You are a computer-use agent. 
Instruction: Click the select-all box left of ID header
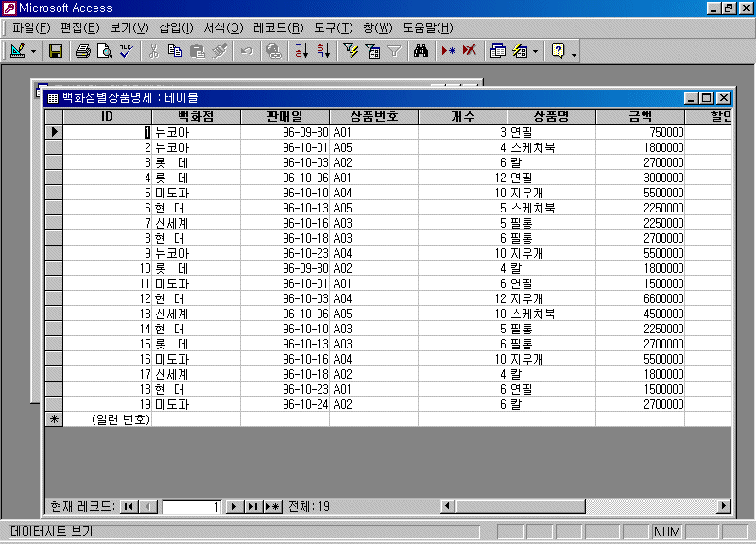[54, 116]
